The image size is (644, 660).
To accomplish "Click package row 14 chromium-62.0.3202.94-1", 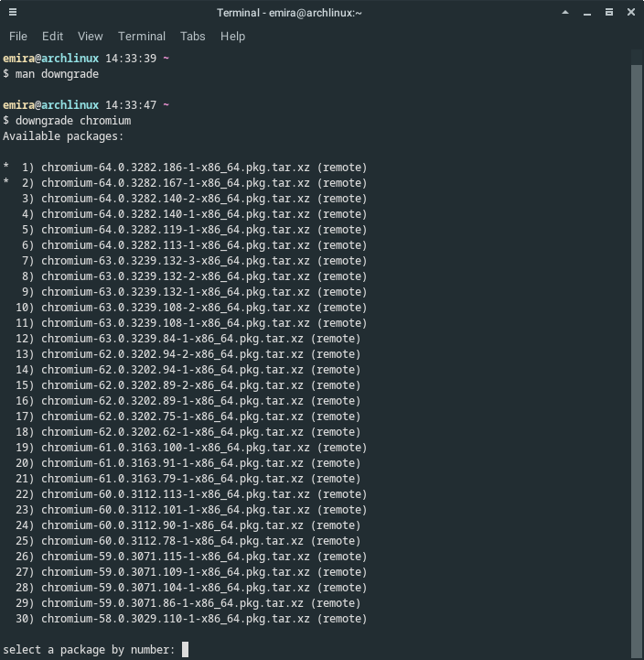I will (x=188, y=370).
